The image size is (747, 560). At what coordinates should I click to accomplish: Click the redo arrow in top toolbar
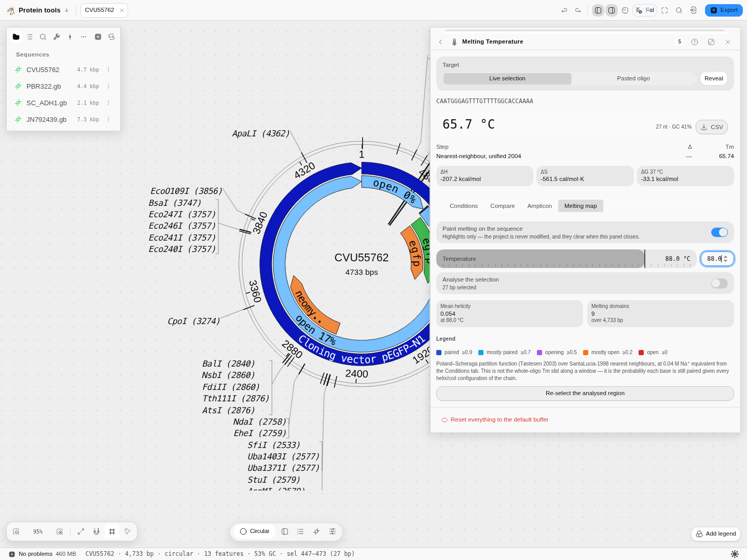578,10
